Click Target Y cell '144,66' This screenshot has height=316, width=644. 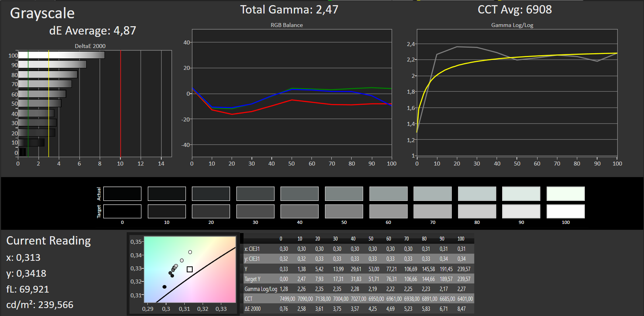[x=428, y=279]
